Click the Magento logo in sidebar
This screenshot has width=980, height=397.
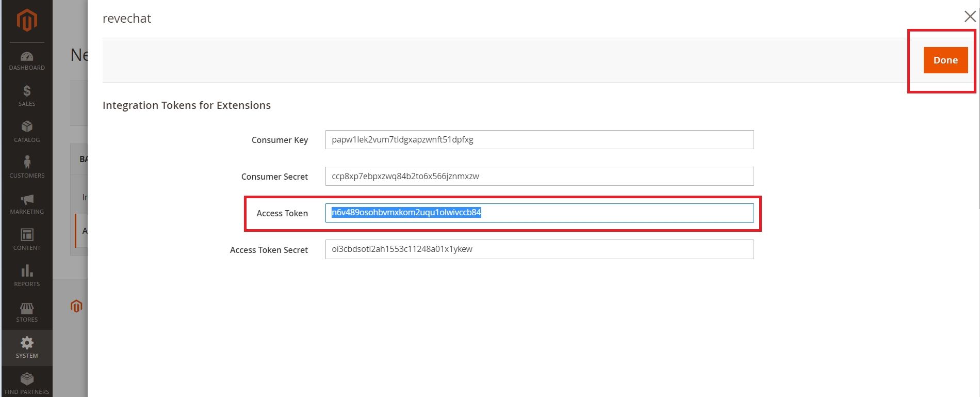[27, 21]
